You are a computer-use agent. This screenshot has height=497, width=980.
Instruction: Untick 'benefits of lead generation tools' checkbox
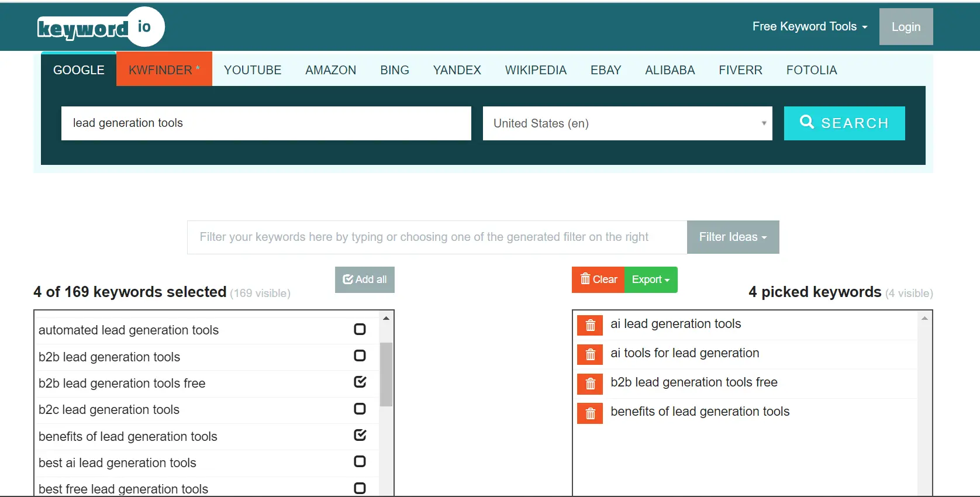pyautogui.click(x=360, y=435)
